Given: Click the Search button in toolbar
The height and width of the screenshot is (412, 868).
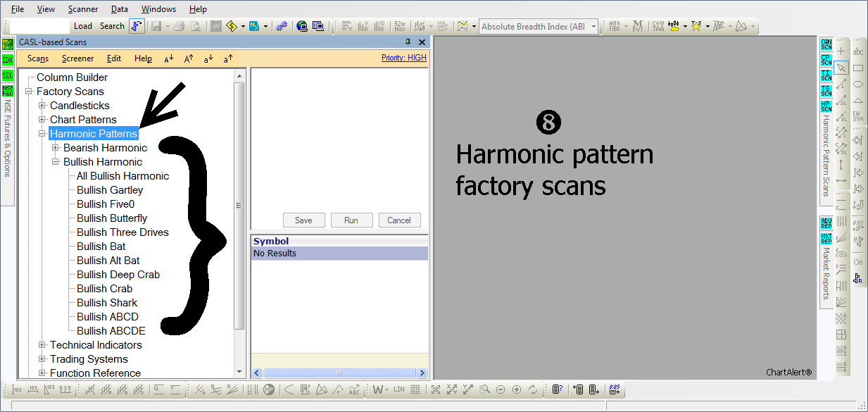Looking at the screenshot, I should 112,26.
